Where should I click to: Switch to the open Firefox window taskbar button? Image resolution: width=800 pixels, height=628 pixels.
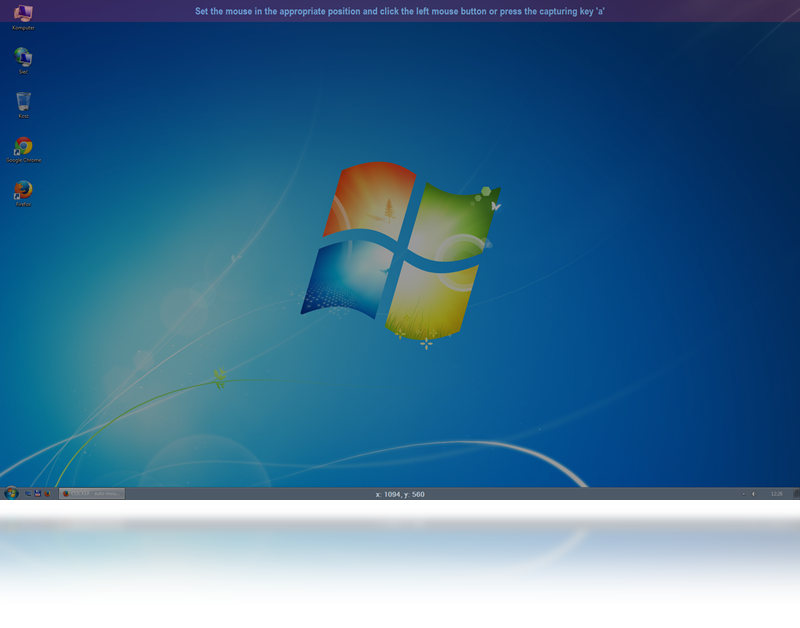[x=92, y=493]
